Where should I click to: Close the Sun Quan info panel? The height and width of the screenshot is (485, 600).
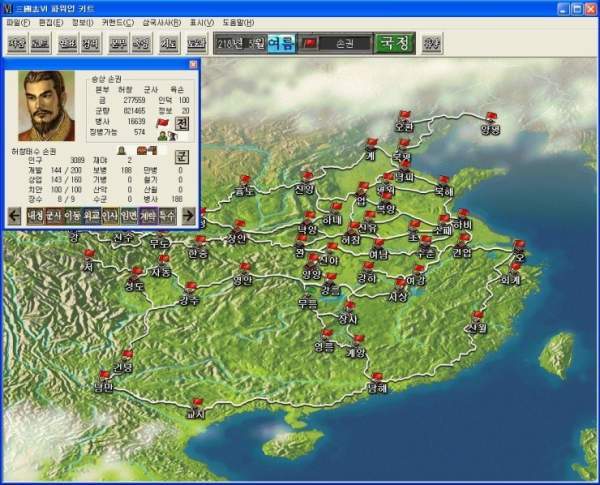(x=193, y=64)
